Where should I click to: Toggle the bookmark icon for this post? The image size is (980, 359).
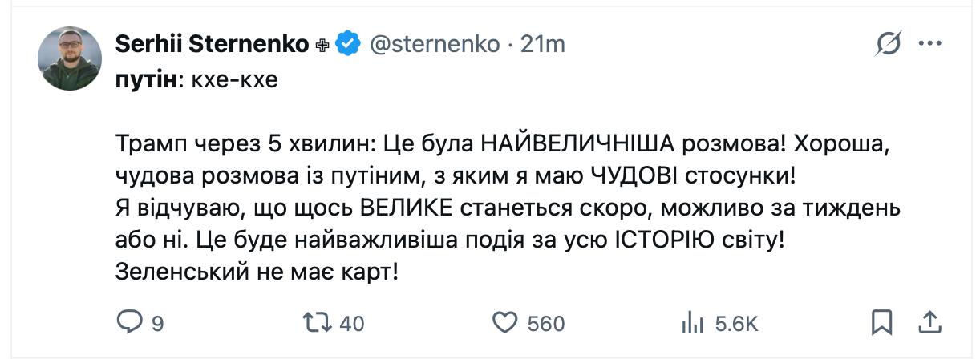(881, 322)
